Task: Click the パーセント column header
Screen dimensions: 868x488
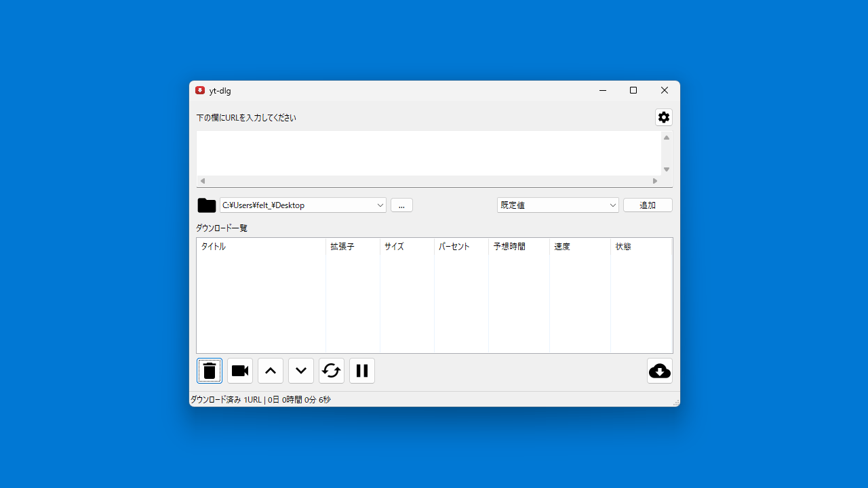Action: tap(462, 247)
